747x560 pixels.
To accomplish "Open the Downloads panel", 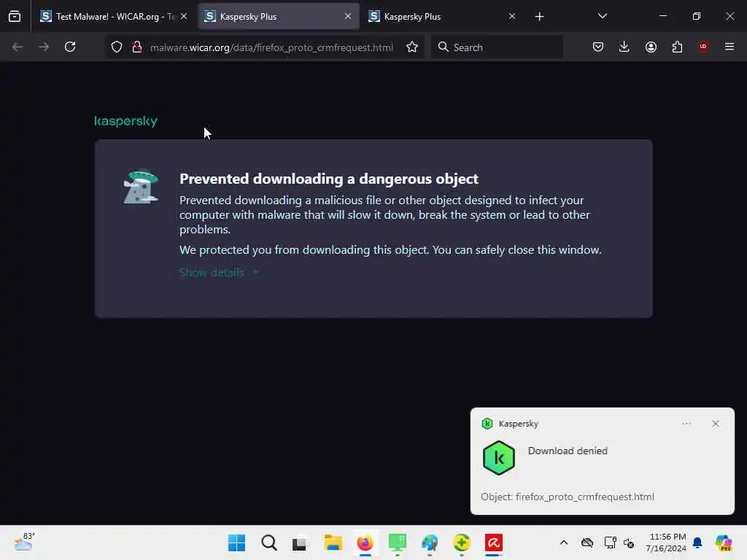I will coord(624,47).
